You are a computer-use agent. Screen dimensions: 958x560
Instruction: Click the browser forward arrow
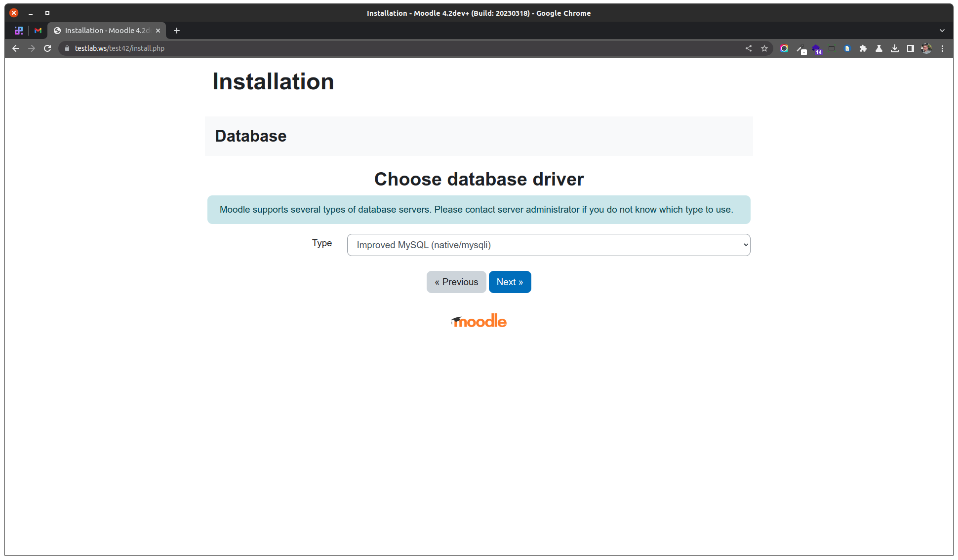[32, 48]
